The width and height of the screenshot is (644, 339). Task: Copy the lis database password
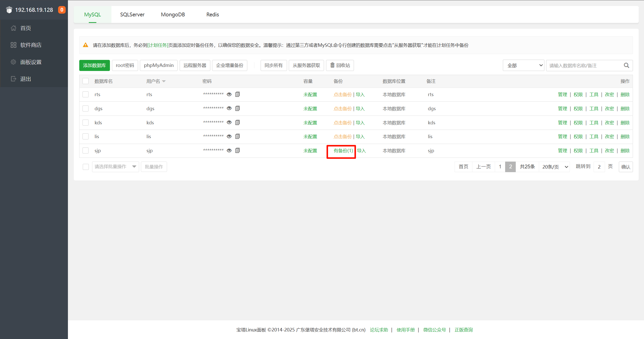(x=237, y=136)
